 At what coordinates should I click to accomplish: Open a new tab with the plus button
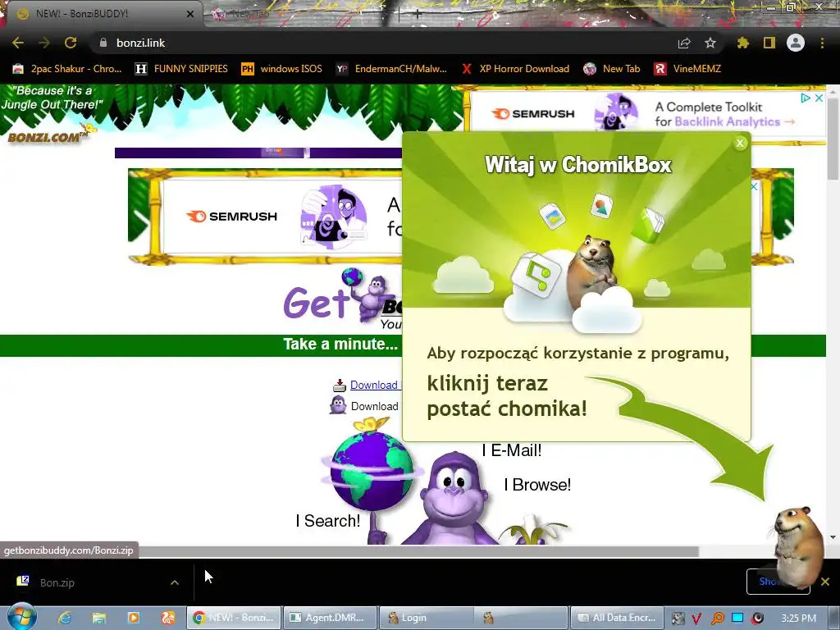click(418, 15)
